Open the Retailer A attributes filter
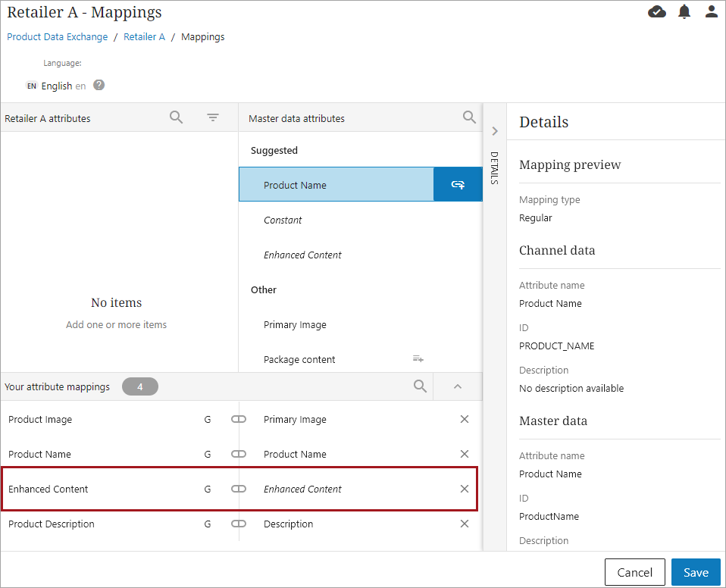Image resolution: width=726 pixels, height=588 pixels. pyautogui.click(x=213, y=117)
